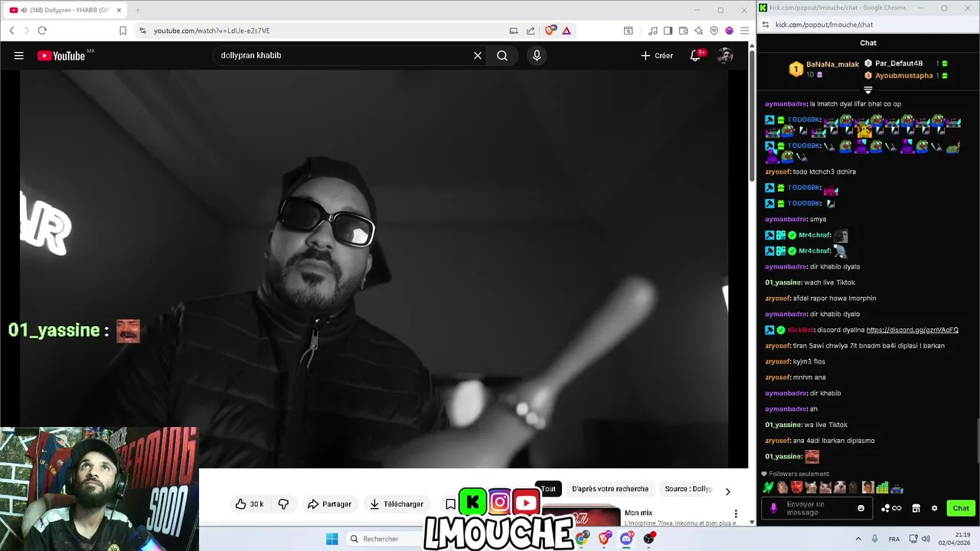Insert the green equalizer bars emote

(x=882, y=487)
